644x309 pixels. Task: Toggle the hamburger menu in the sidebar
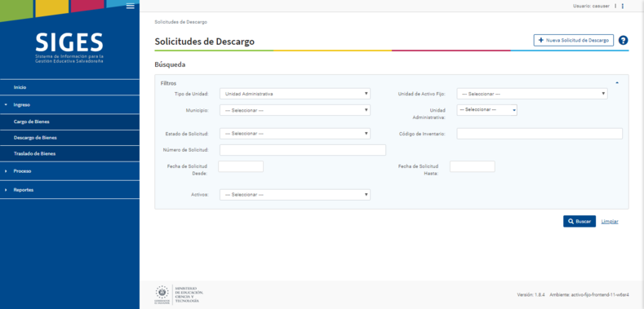click(x=131, y=6)
